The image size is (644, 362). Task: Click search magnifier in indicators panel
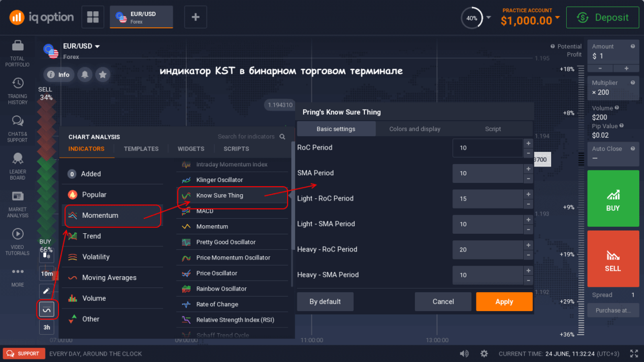(283, 136)
